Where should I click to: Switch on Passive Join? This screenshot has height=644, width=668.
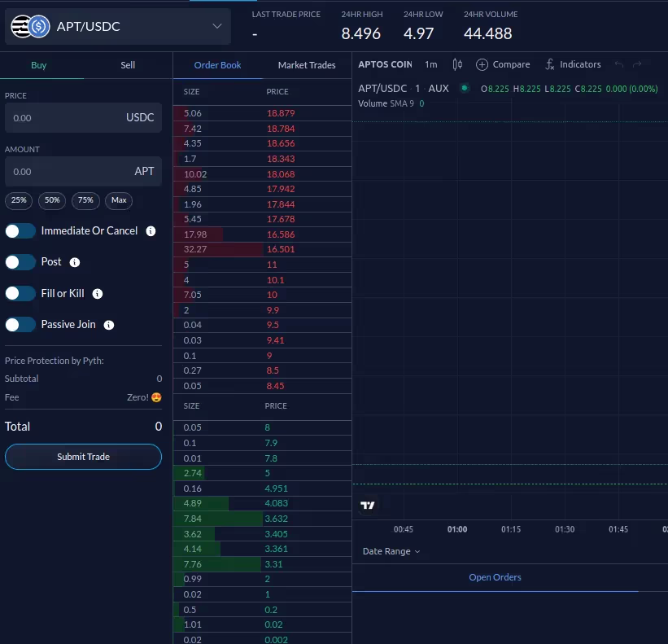click(20, 324)
